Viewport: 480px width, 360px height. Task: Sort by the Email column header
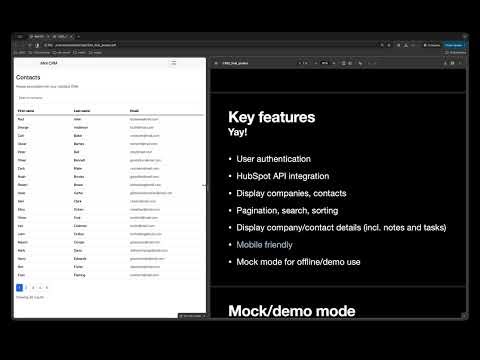(134, 111)
